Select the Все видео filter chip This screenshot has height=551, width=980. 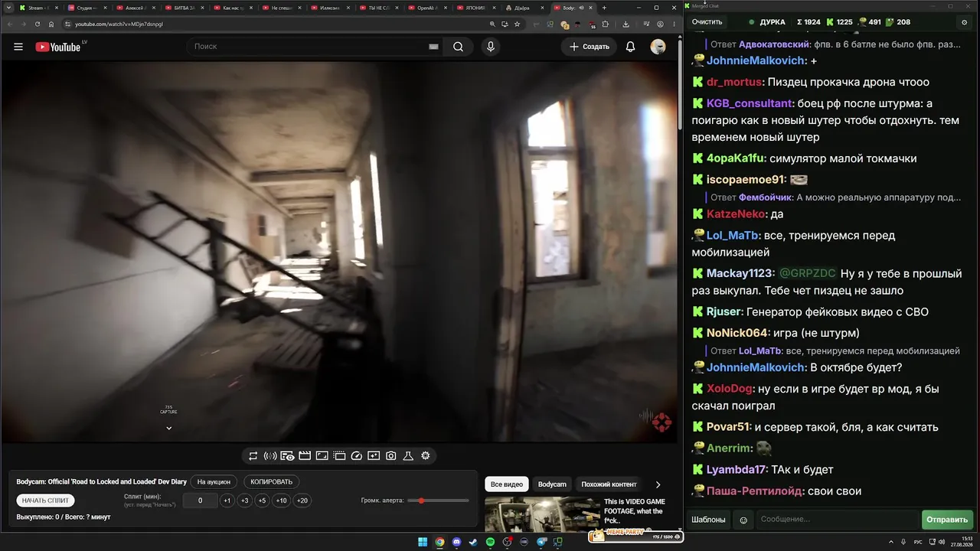[x=507, y=484]
